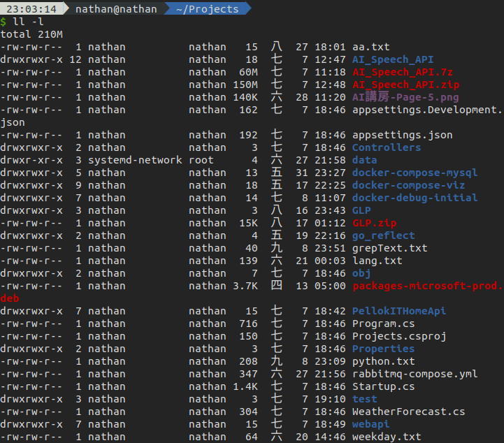The height and width of the screenshot is (443, 504).
Task: Select the webapi directory name
Action: (x=371, y=424)
